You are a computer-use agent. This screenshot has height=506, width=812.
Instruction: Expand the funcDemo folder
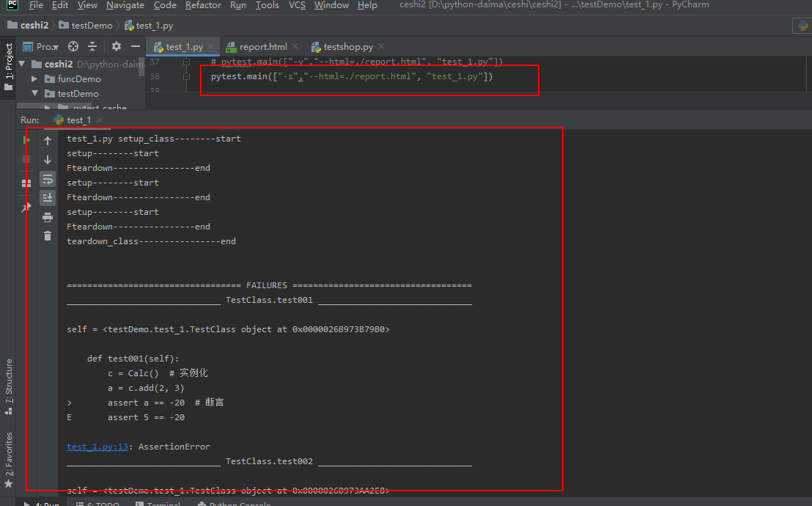pos(34,78)
